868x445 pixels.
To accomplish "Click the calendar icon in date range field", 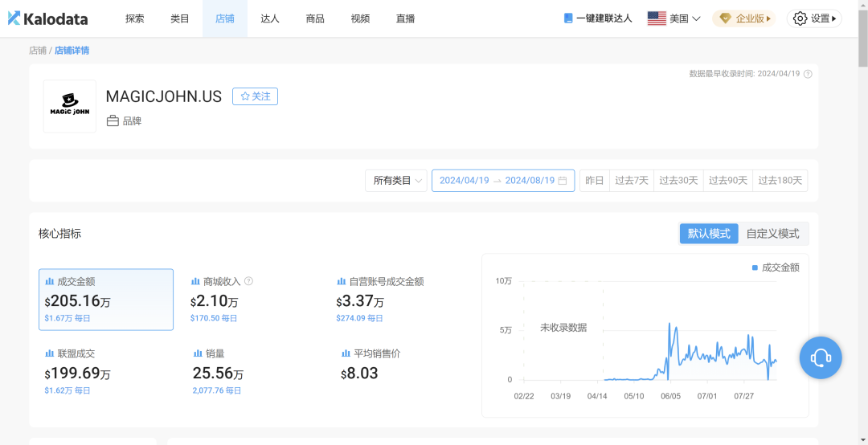I will point(563,181).
